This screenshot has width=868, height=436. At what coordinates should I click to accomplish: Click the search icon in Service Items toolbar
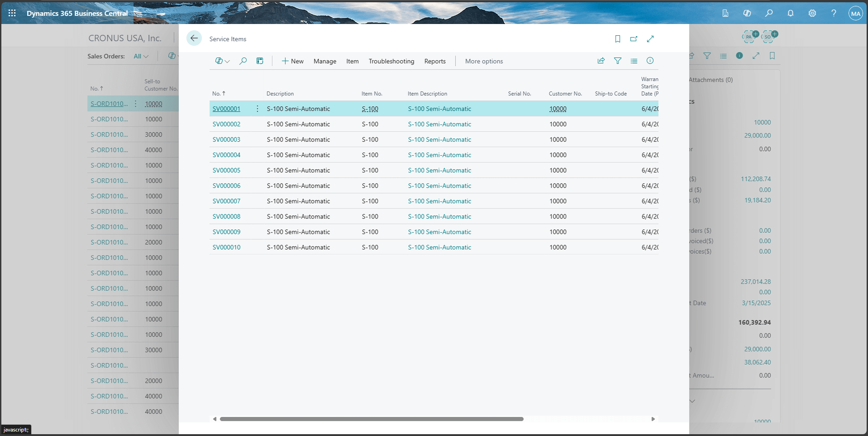click(243, 61)
